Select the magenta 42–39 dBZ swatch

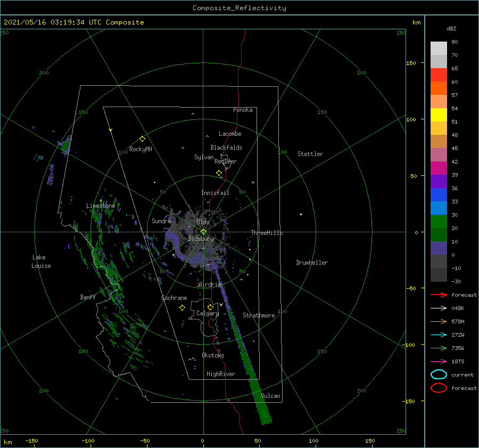tap(439, 168)
